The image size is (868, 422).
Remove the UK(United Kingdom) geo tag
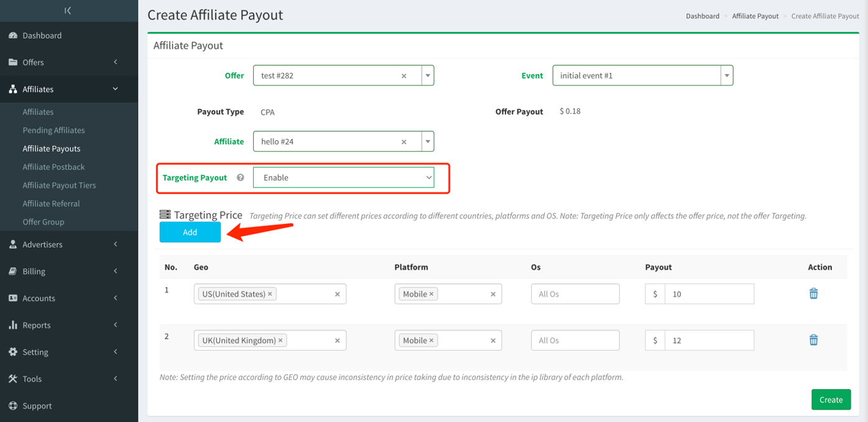tap(280, 340)
